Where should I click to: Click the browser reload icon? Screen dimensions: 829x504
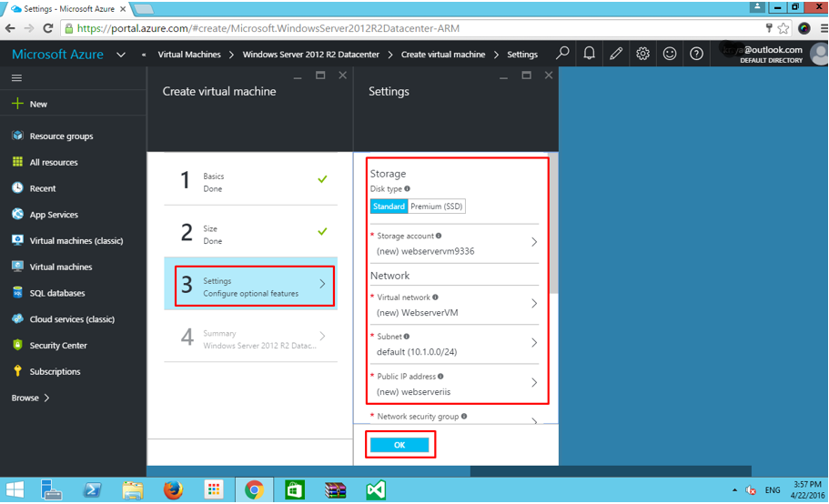click(x=47, y=28)
